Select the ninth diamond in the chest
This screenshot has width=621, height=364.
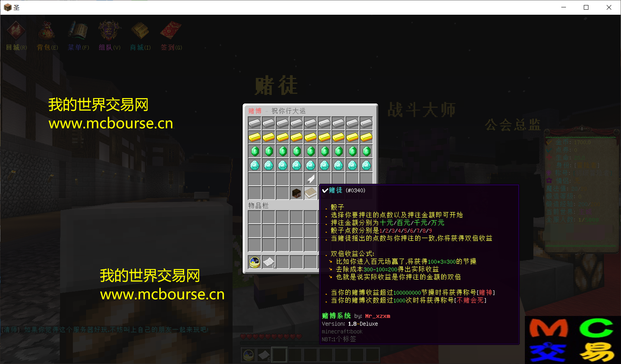coord(366,165)
